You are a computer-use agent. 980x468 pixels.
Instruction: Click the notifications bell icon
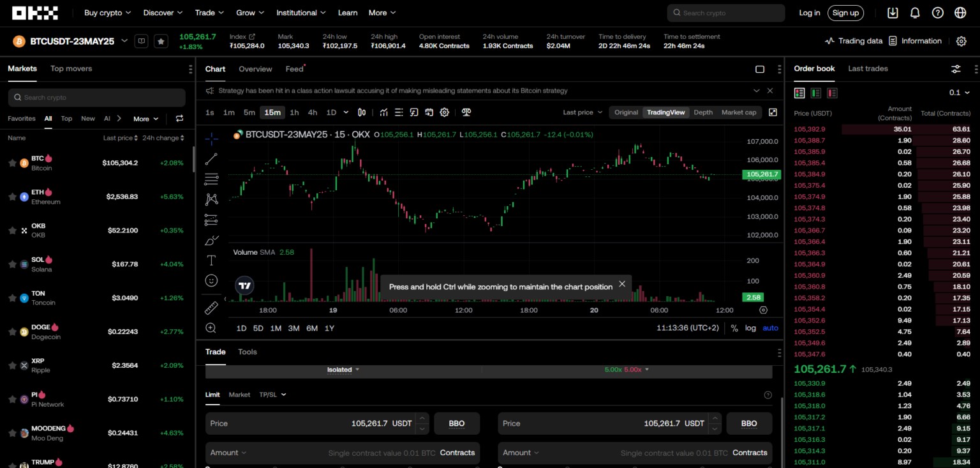(x=915, y=13)
